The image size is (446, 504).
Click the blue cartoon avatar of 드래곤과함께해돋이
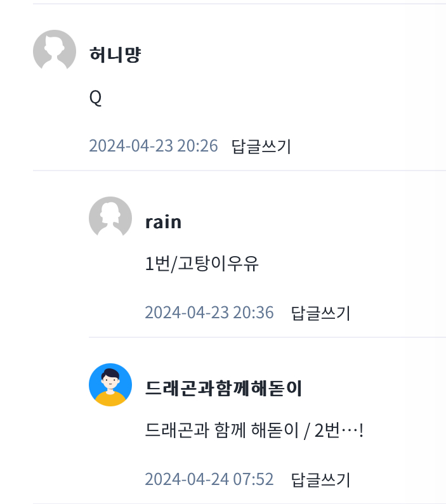coord(110,384)
